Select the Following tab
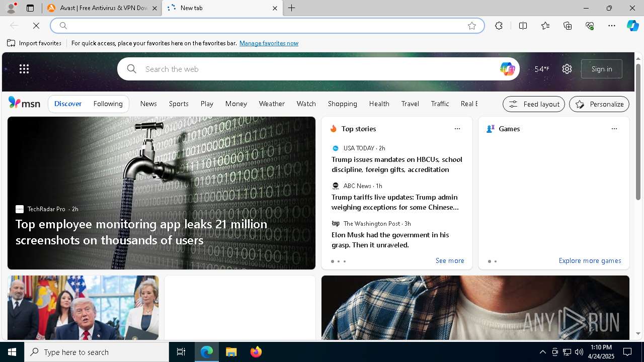This screenshot has width=644, height=362. pos(108,104)
